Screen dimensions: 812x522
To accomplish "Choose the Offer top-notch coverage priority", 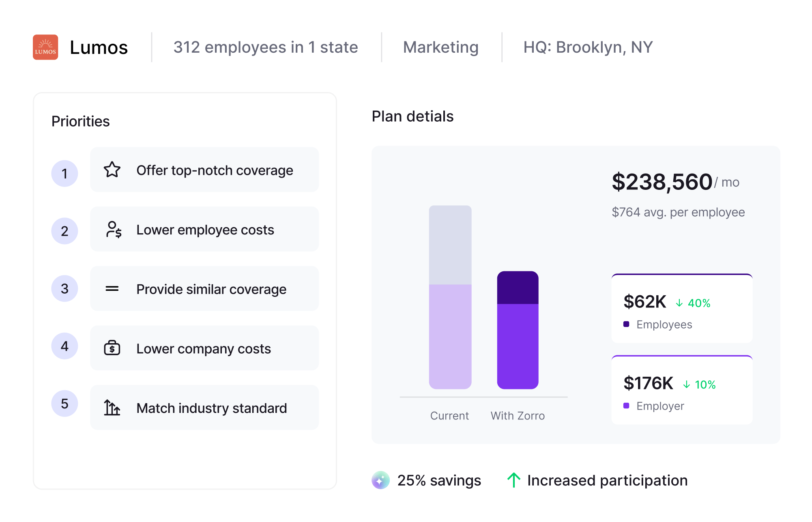I will pos(204,170).
